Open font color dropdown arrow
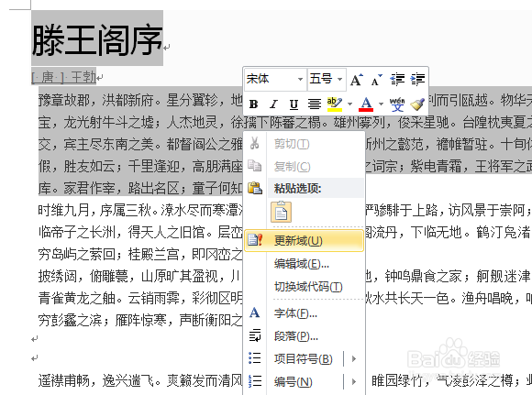The width and height of the screenshot is (532, 395). [381, 104]
